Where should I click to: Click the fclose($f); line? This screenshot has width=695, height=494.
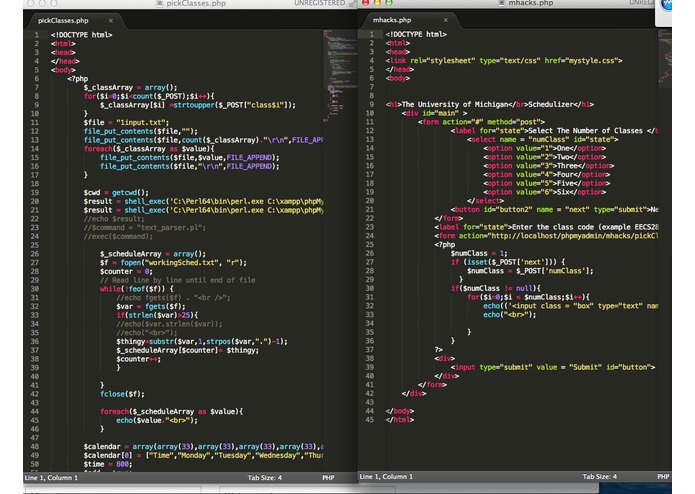(122, 394)
